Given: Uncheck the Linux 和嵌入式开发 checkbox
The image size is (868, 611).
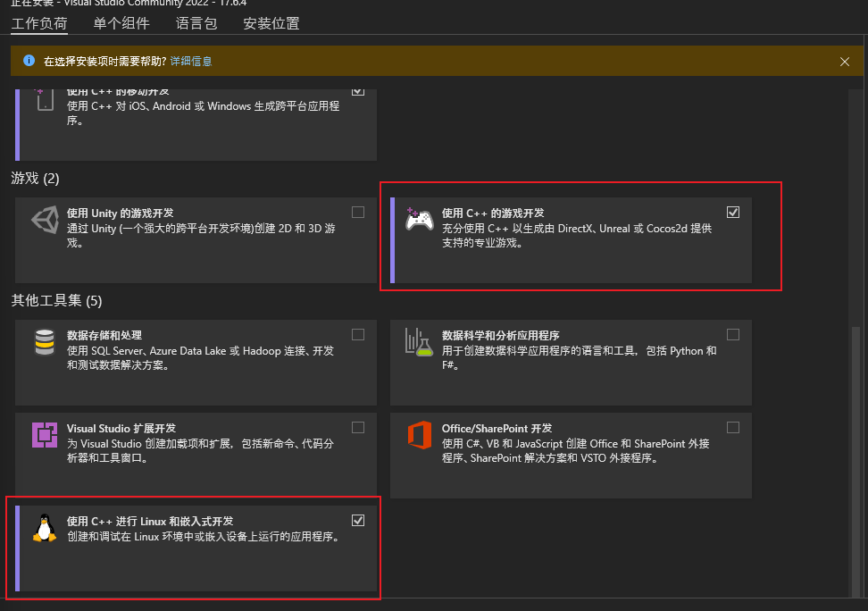Looking at the screenshot, I should [x=358, y=520].
